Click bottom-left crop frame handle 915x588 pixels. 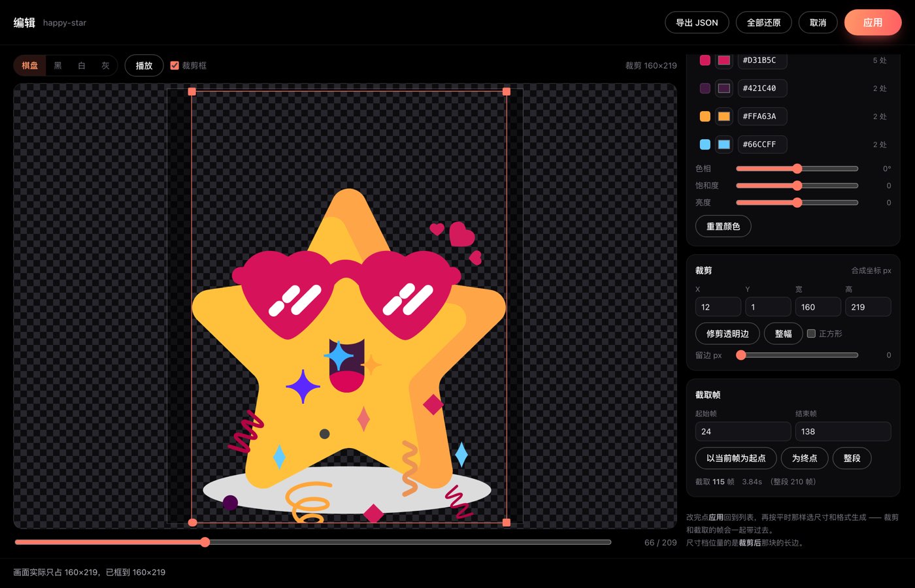tap(192, 523)
